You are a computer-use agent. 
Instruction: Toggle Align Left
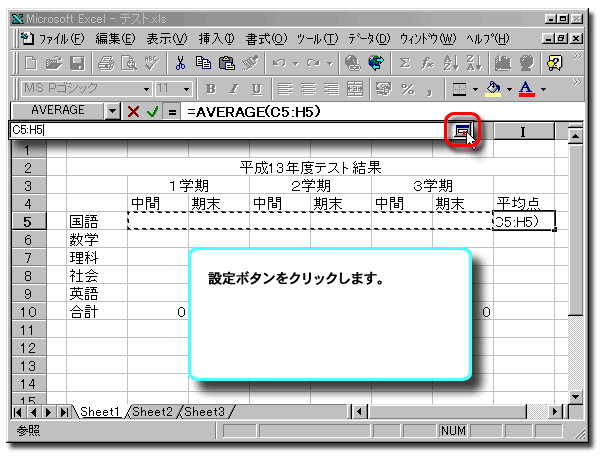(x=285, y=89)
